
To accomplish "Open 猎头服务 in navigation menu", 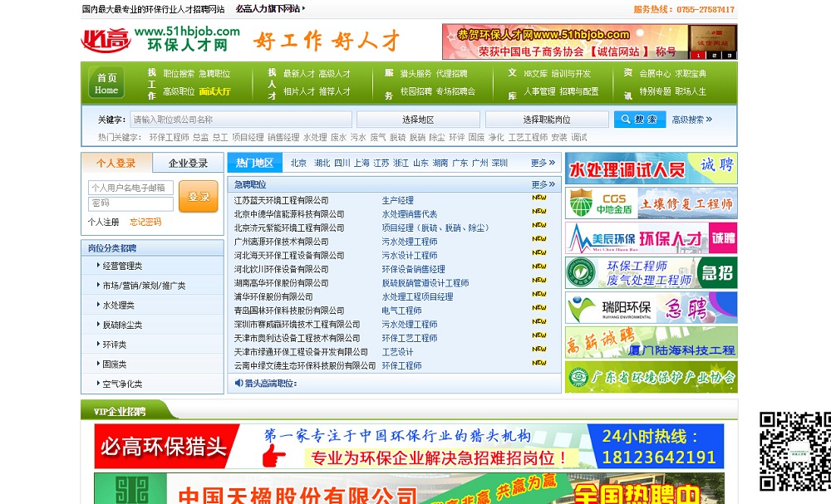I will click(x=415, y=74).
